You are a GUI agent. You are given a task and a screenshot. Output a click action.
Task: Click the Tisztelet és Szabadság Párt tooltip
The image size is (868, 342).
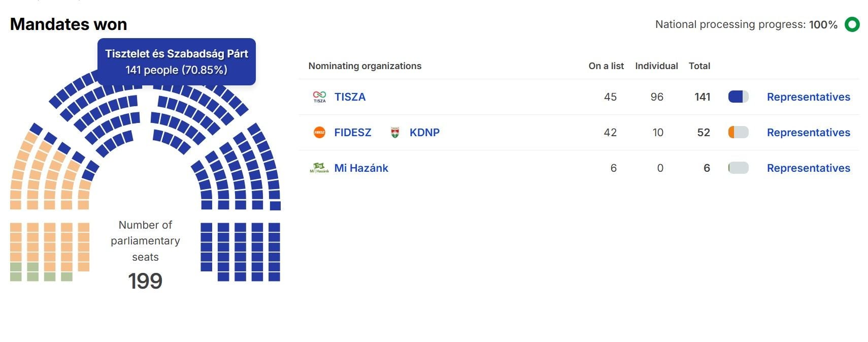pyautogui.click(x=177, y=61)
